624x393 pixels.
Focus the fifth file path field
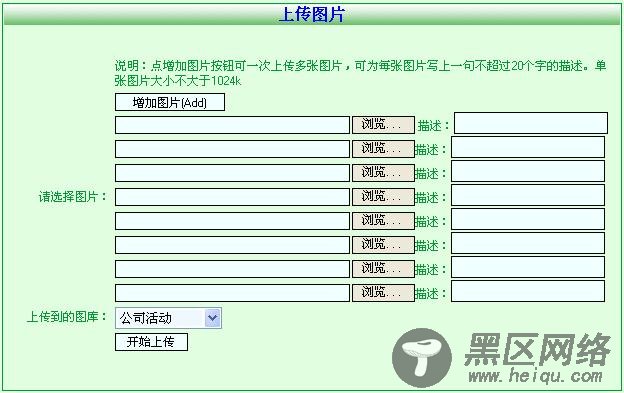click(232, 221)
